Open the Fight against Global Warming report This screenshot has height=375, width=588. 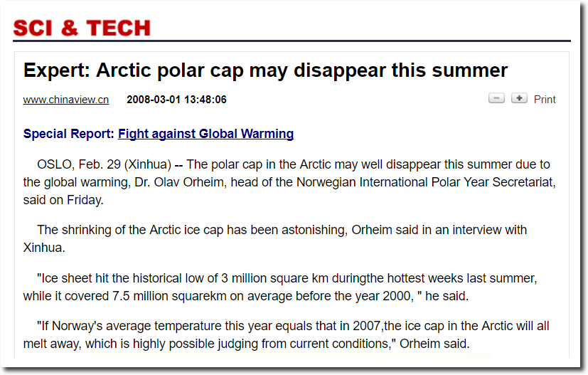click(205, 134)
